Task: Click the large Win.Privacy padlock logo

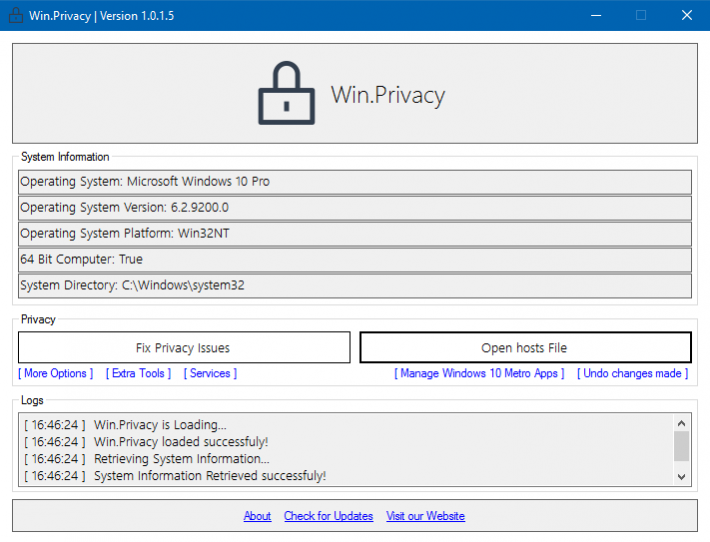Action: pyautogui.click(x=286, y=93)
